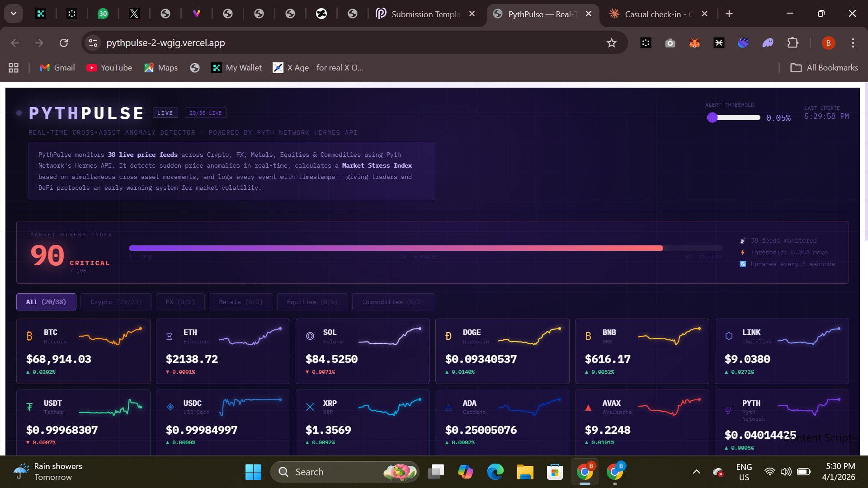Open the My Wallet bookmark
The image size is (868, 488).
tap(236, 68)
